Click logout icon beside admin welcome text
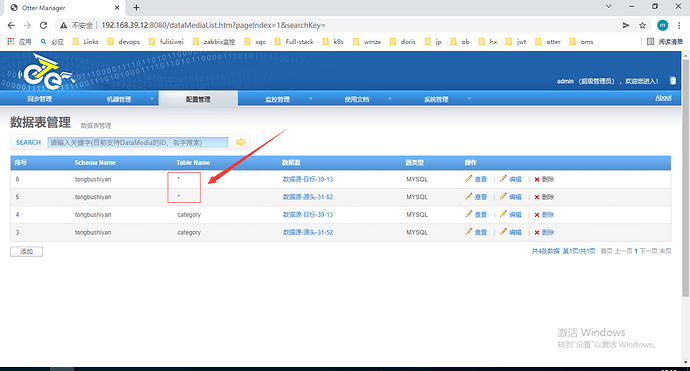Viewport: 690px width, 371px height. [x=673, y=81]
